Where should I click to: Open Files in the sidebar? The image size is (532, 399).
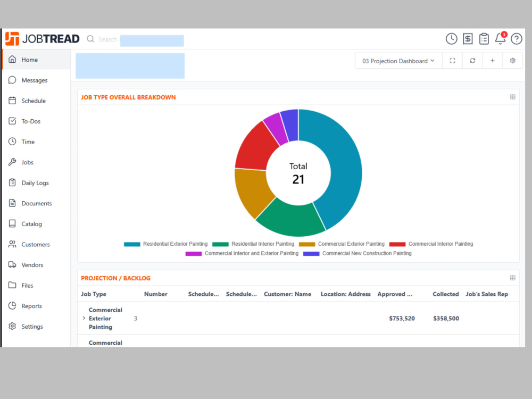(36, 285)
